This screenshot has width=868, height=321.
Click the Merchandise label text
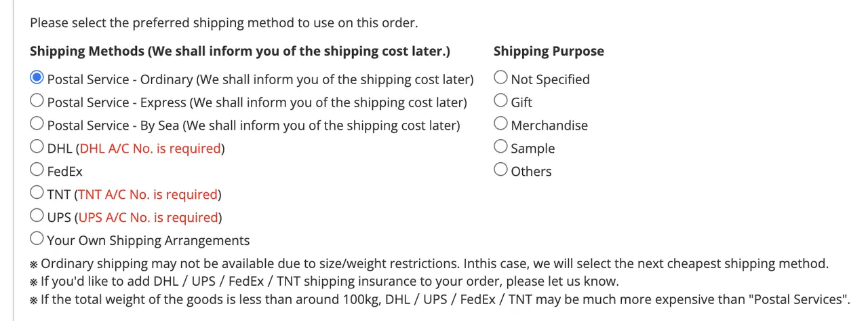[x=549, y=126]
